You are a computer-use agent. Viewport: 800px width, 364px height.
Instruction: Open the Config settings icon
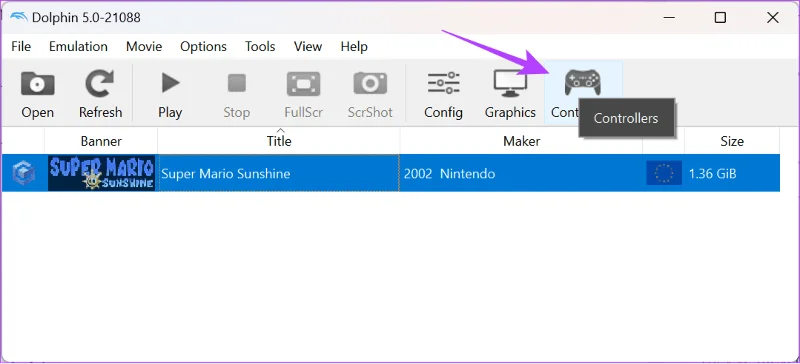coord(443,83)
